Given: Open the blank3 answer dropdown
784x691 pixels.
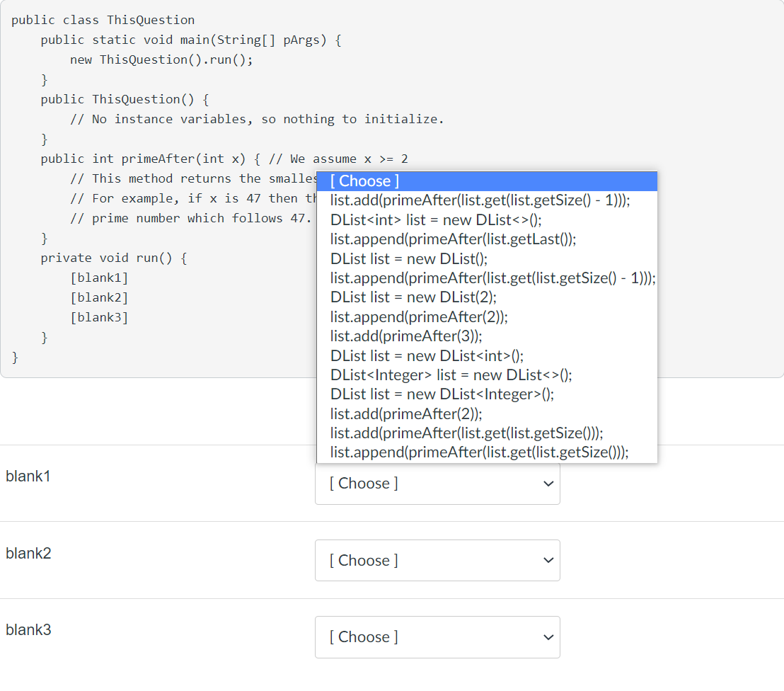Looking at the screenshot, I should click(437, 636).
